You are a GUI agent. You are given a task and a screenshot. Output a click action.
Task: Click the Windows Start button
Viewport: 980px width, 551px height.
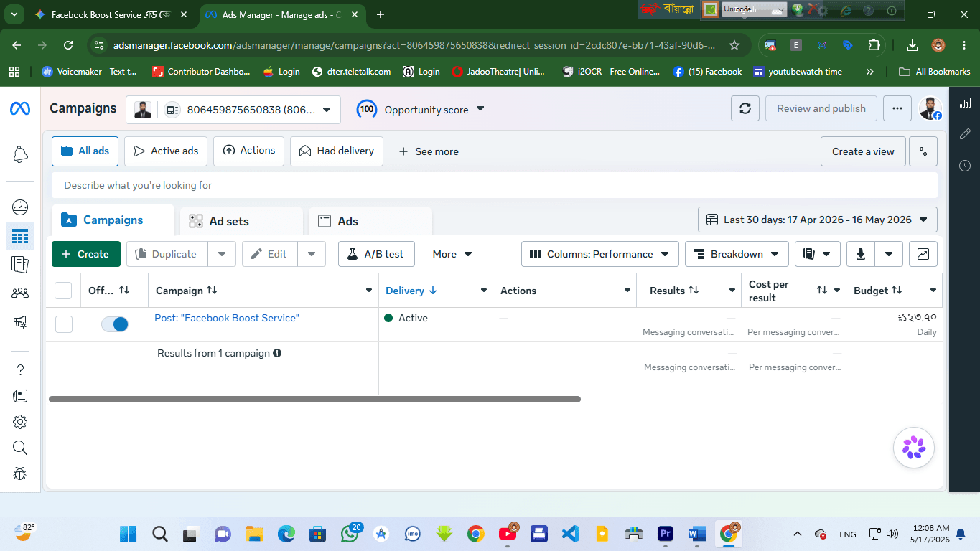tap(129, 534)
